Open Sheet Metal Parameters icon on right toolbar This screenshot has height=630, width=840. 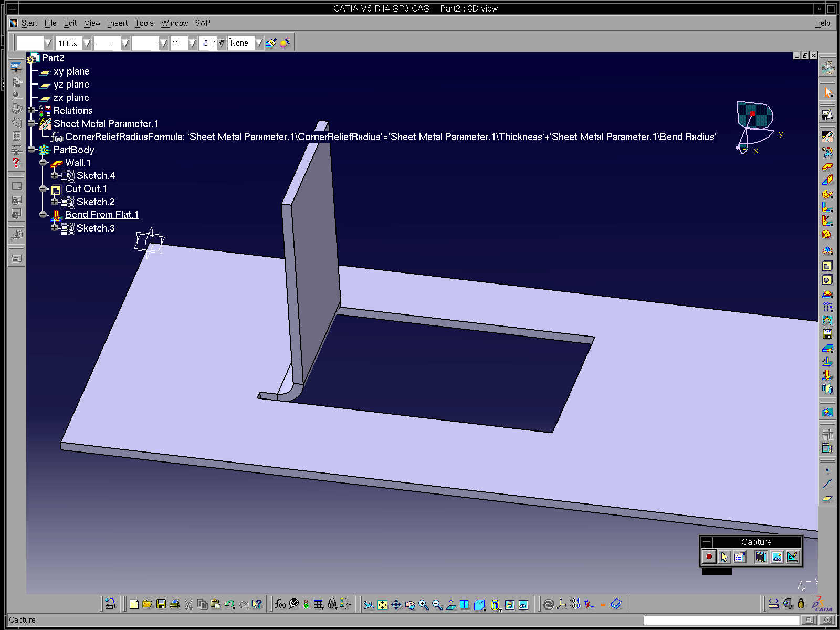(827, 136)
